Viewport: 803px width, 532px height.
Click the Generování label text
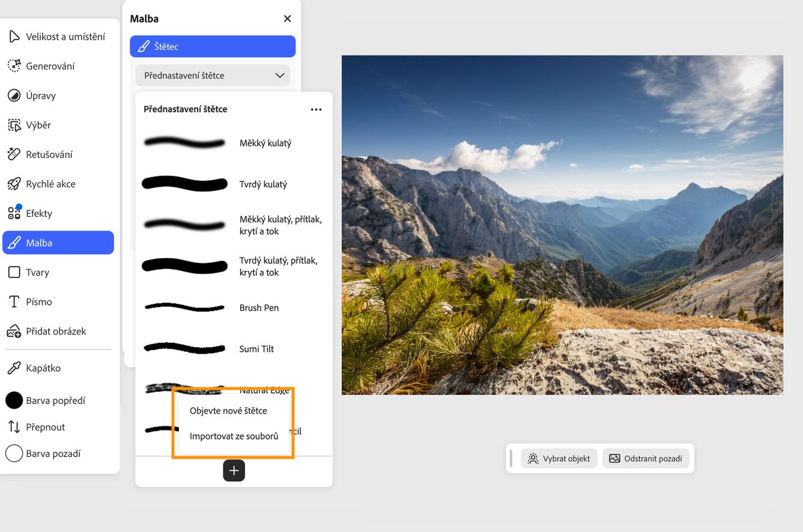(50, 66)
